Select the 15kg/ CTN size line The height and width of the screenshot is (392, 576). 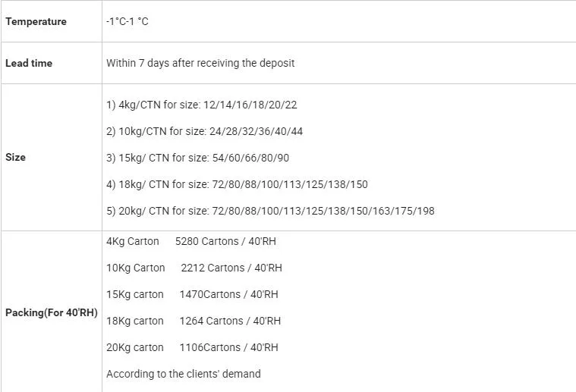(x=197, y=158)
